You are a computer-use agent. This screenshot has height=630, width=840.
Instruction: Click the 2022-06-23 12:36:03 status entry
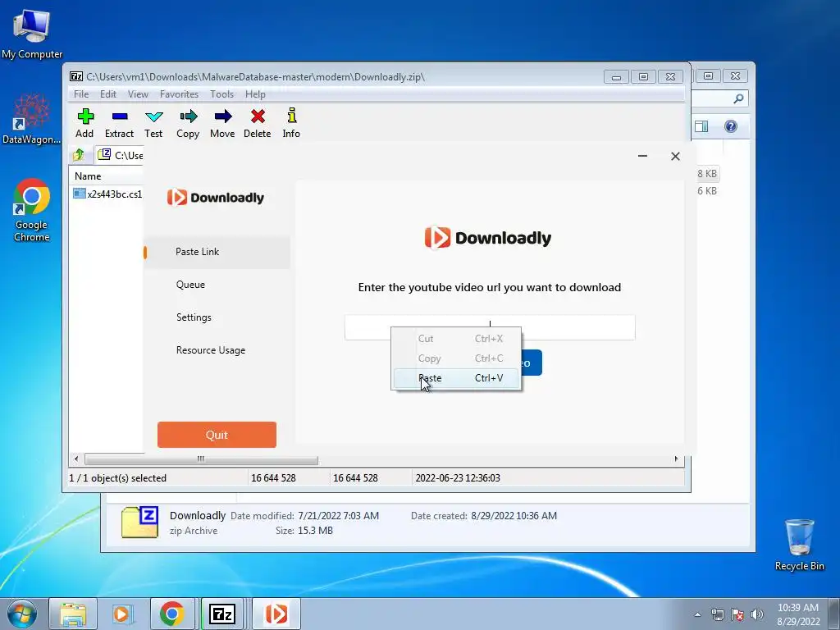tap(458, 478)
